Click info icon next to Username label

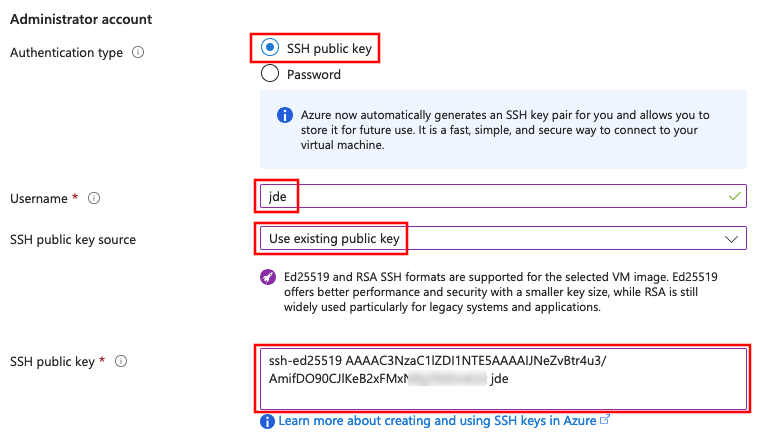[94, 199]
